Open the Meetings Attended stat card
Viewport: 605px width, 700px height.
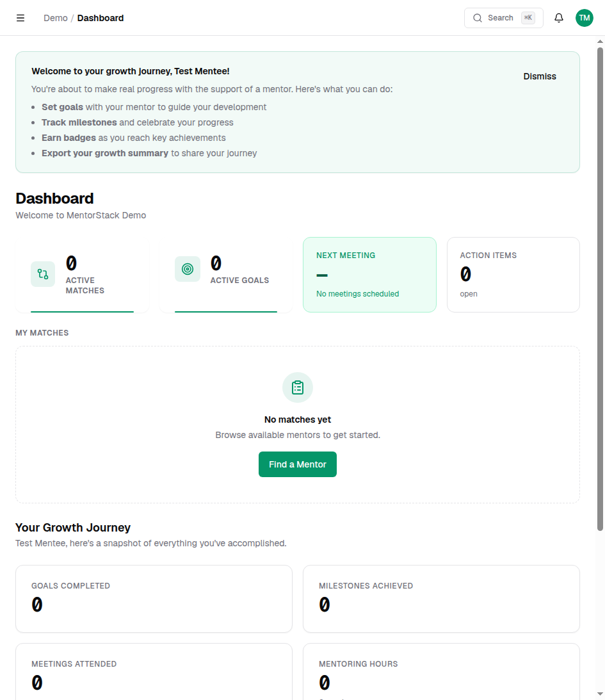(154, 672)
